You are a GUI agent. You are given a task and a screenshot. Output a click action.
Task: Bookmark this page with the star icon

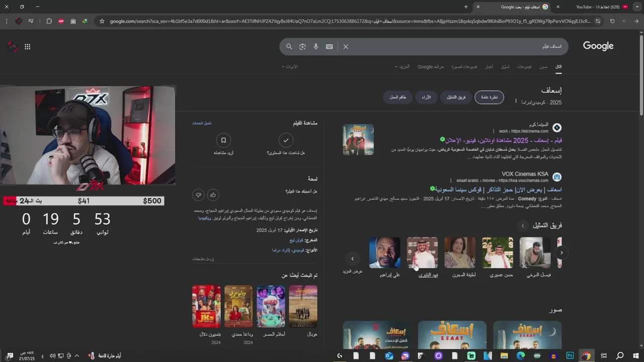(102, 21)
